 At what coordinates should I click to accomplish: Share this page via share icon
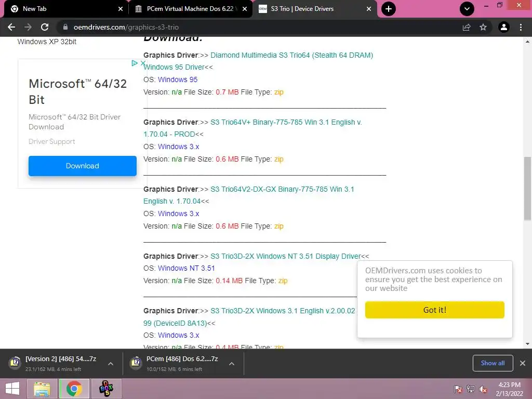[467, 27]
